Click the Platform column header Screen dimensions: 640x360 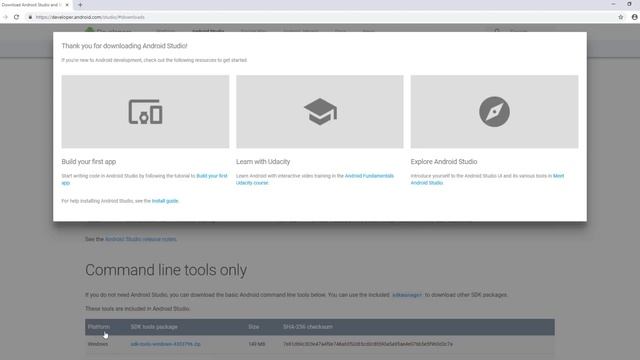[99, 327]
